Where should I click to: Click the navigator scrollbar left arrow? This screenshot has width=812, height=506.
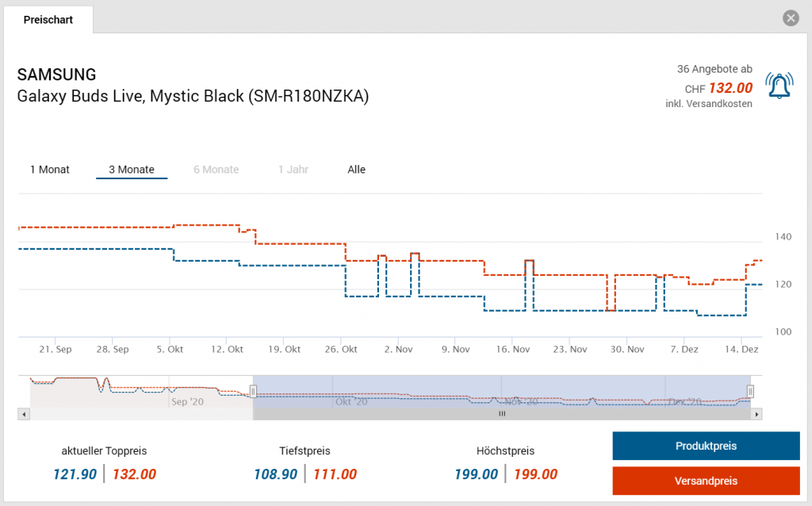pyautogui.click(x=24, y=414)
